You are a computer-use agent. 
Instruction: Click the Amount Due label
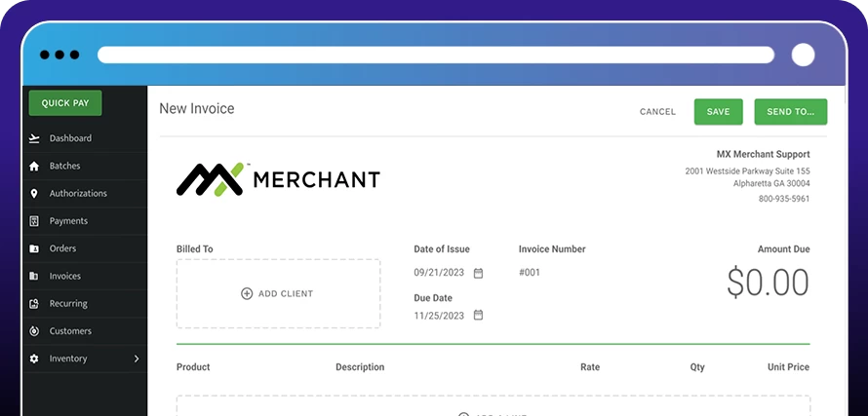[783, 249]
